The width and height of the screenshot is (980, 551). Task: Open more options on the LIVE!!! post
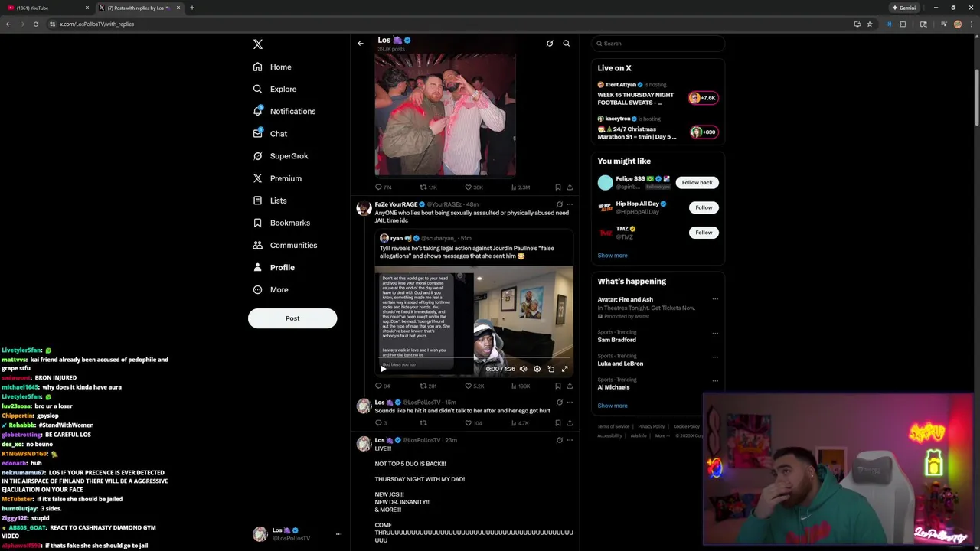point(570,440)
